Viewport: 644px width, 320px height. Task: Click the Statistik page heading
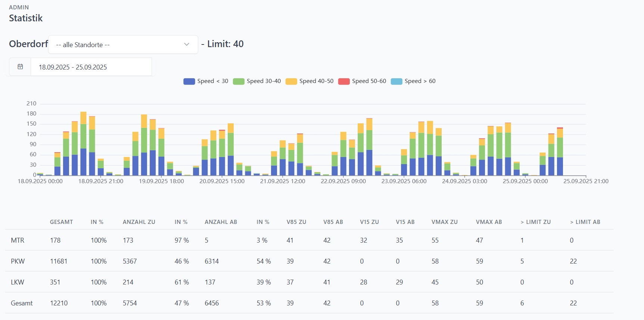[x=26, y=18]
